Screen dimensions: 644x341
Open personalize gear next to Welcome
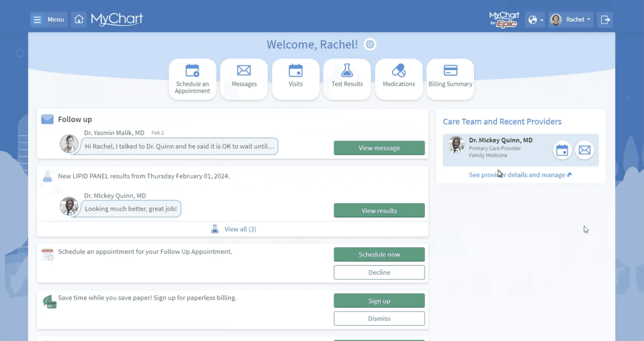coord(370,45)
